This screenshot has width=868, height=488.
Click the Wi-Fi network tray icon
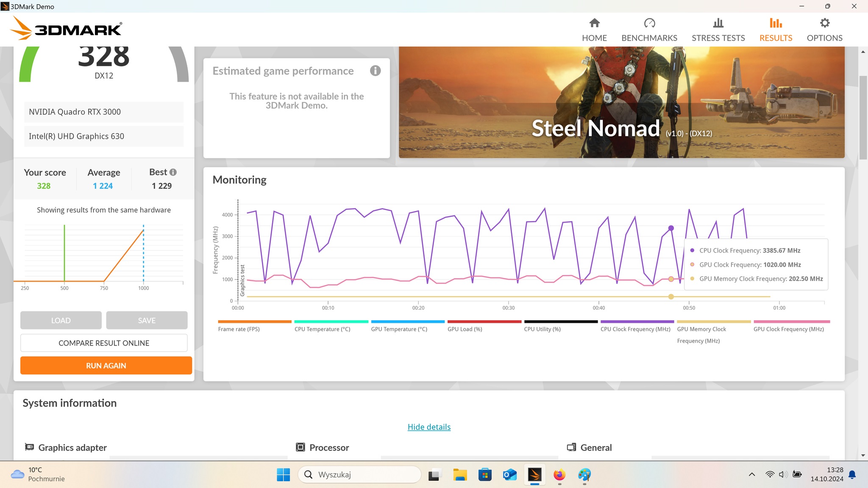tap(770, 474)
